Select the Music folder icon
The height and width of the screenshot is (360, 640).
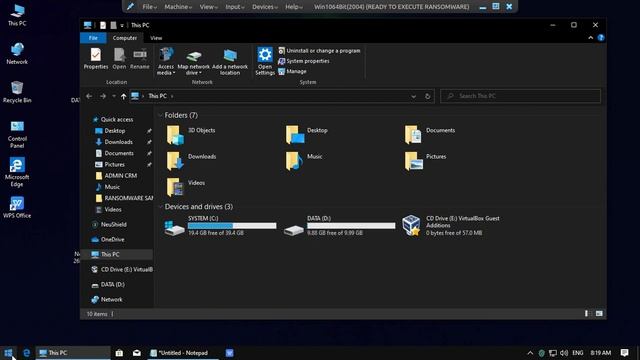[294, 161]
